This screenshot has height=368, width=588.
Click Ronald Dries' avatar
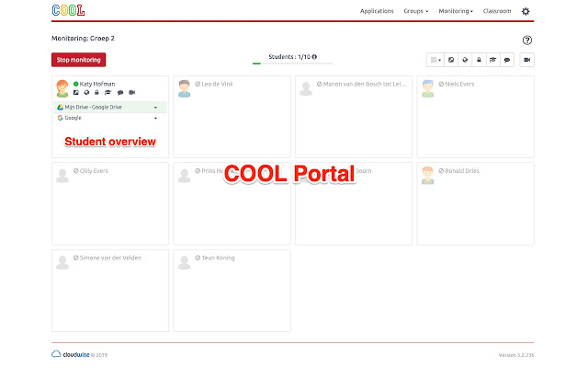point(427,176)
